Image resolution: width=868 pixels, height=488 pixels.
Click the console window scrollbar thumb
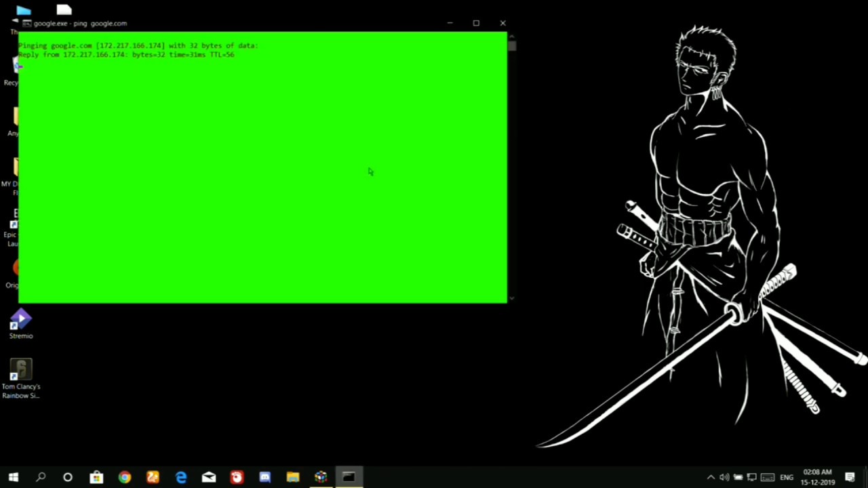(x=512, y=45)
